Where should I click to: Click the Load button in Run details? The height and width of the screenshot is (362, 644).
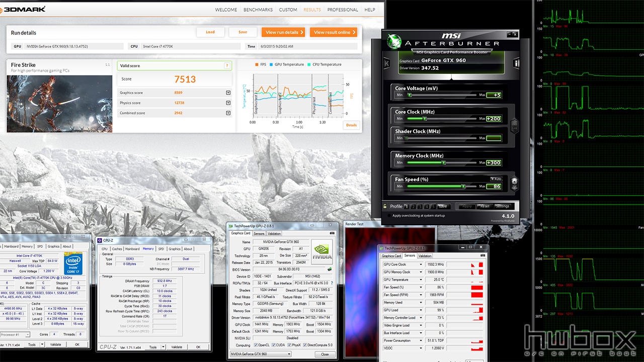tap(210, 32)
